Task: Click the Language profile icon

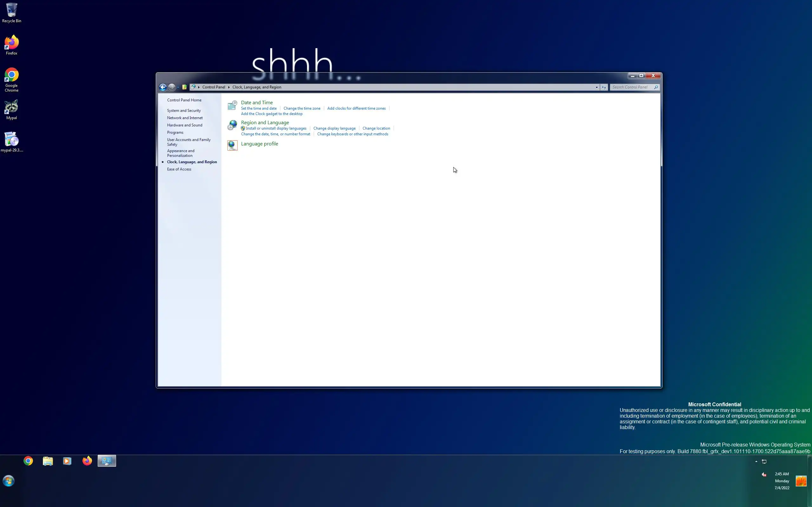Action: click(x=232, y=145)
